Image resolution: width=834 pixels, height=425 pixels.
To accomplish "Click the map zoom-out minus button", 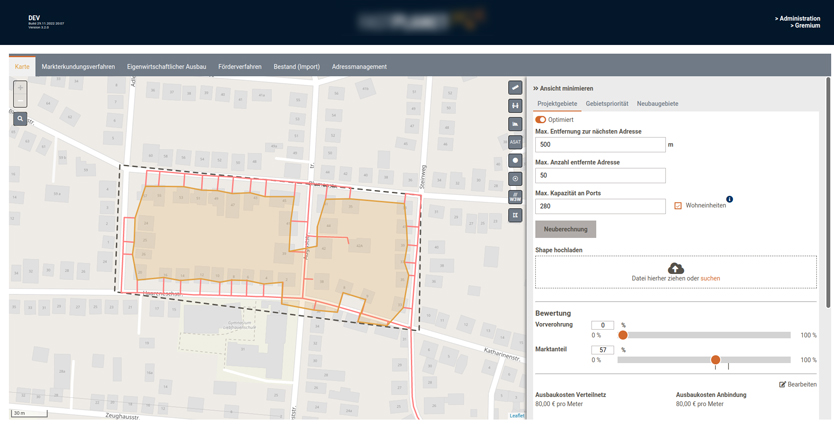I will coord(20,101).
